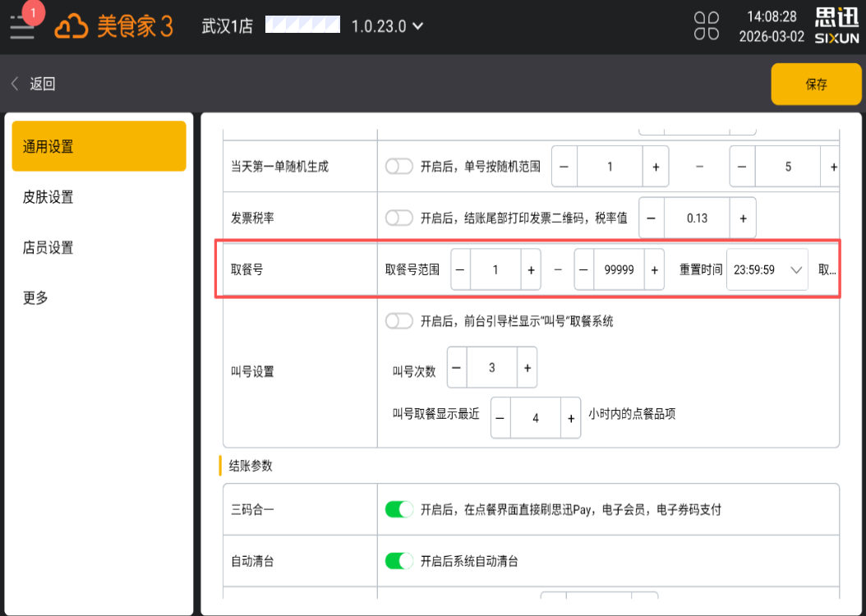
Task: Increase the 叫号次数 value with plus
Action: (527, 368)
